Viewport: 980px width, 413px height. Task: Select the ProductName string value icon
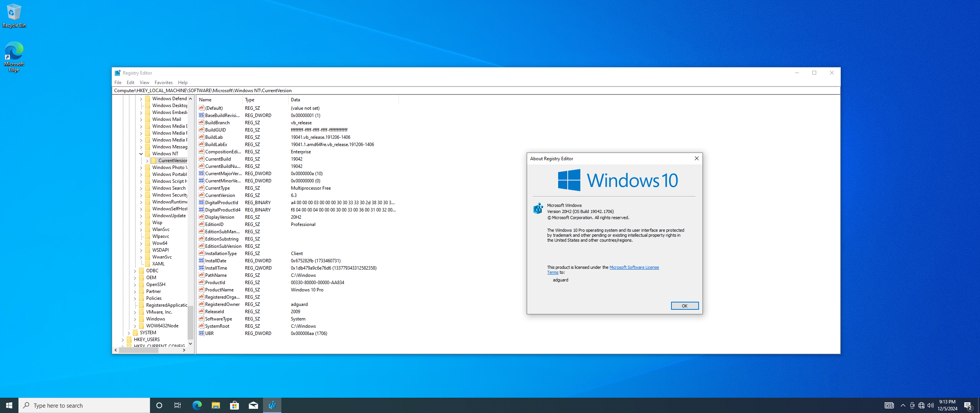point(201,289)
